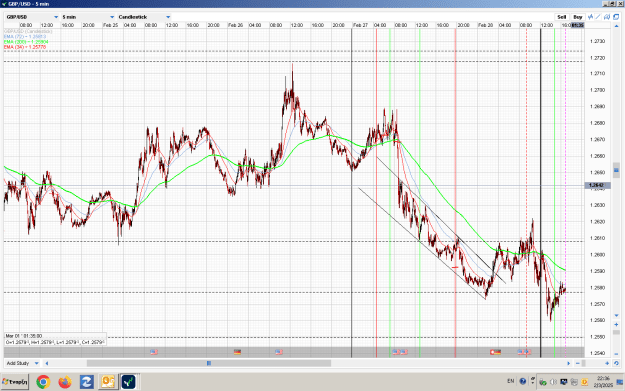
Task: Select the trend line drawing tool
Action: (598, 17)
